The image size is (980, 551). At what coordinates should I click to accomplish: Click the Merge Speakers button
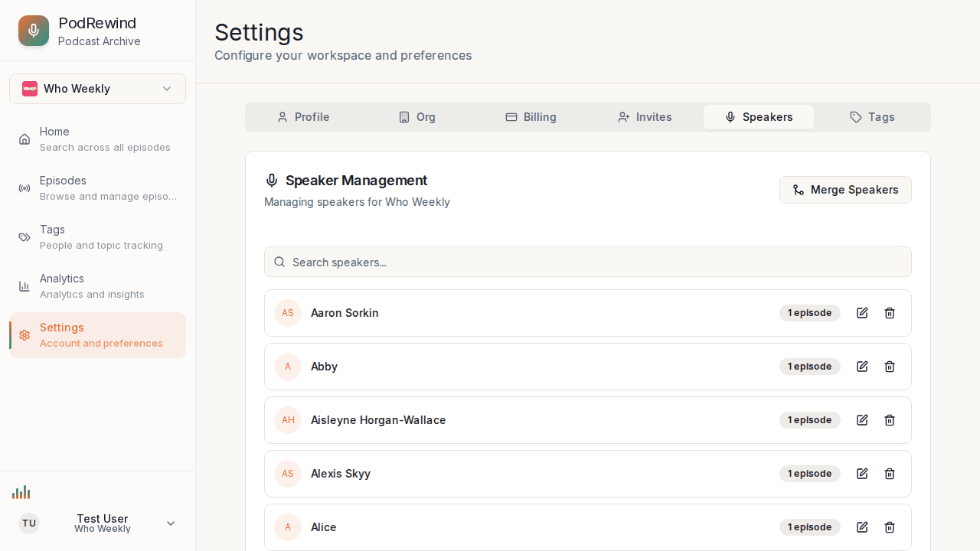[x=845, y=190]
